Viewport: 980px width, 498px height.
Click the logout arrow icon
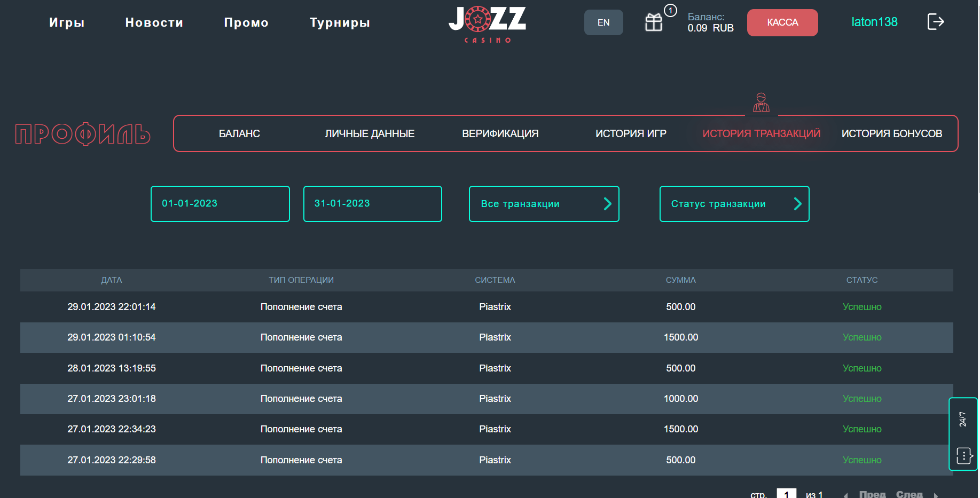click(x=935, y=22)
